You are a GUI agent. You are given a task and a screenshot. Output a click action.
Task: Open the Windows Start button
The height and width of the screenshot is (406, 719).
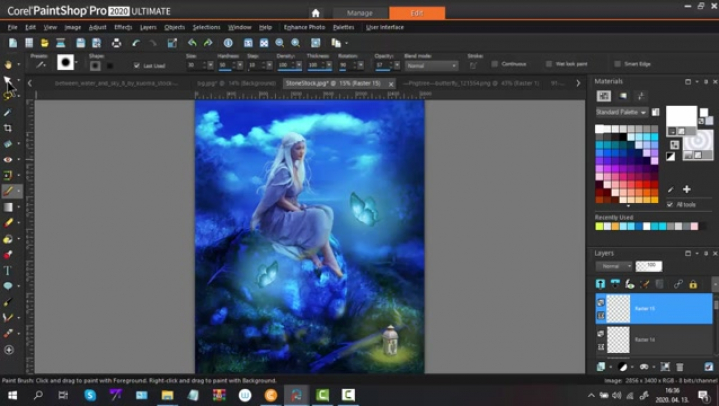click(x=12, y=395)
